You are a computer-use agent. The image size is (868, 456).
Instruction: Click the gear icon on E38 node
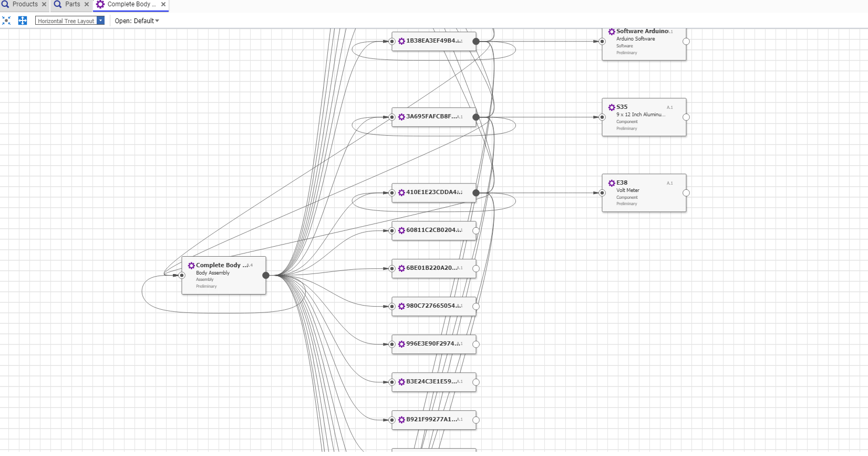pos(612,183)
